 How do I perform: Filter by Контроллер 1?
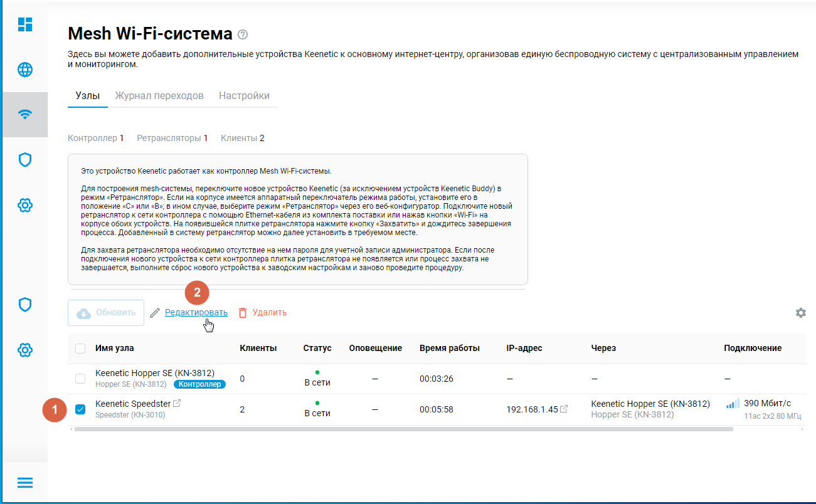pyautogui.click(x=95, y=138)
